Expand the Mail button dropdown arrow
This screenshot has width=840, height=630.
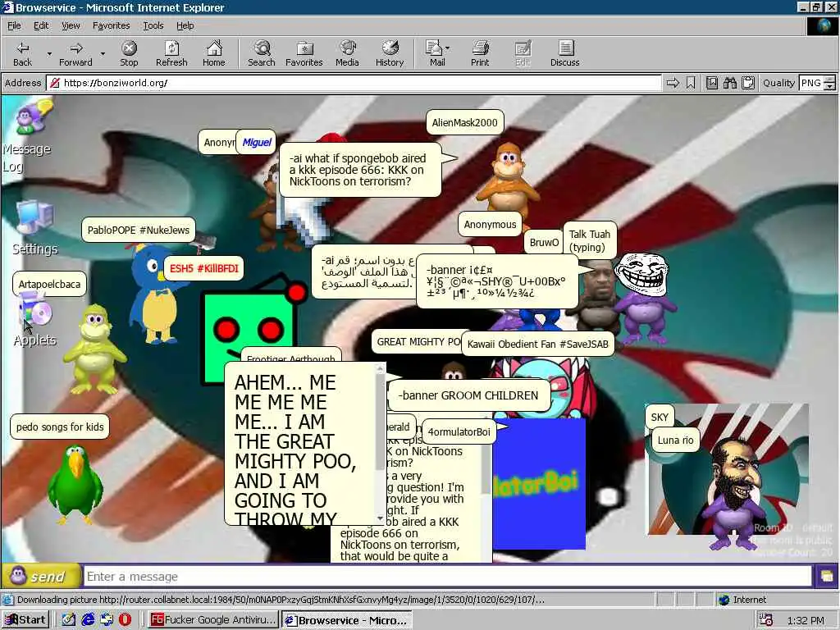[x=448, y=48]
